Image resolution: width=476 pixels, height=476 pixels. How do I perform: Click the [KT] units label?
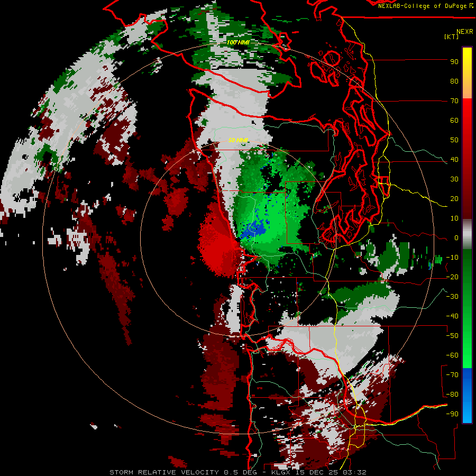[451, 37]
